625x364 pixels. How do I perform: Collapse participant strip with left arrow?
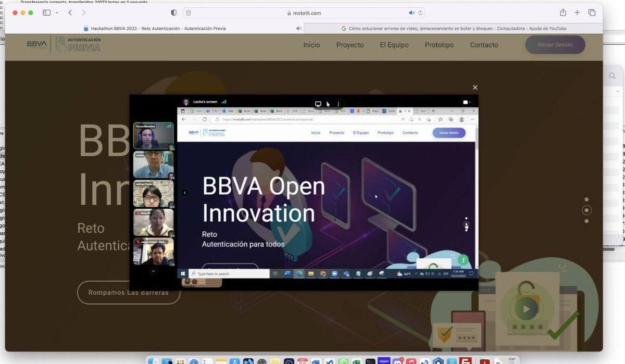[184, 193]
